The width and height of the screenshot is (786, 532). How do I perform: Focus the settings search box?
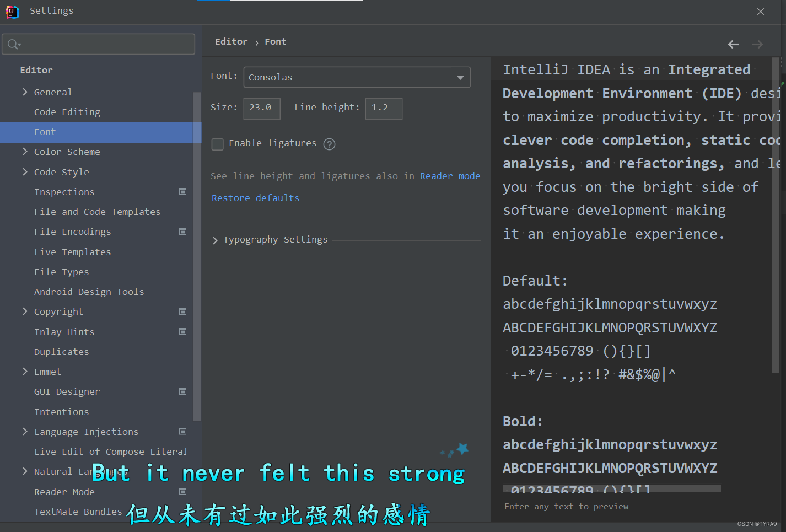click(99, 44)
